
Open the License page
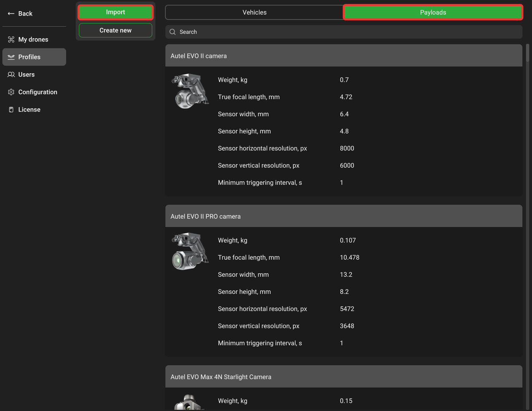[34, 110]
